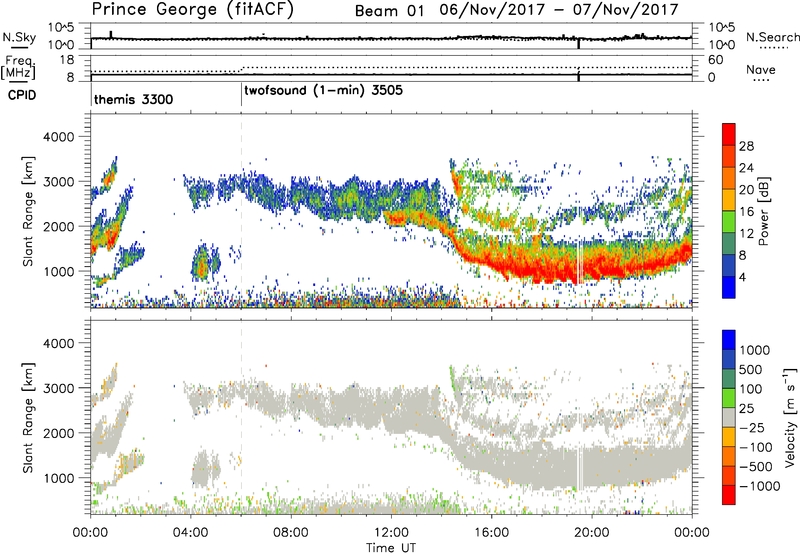Click the "20:00" time tick label
Viewport: 800px width, 554px height.
(x=591, y=533)
